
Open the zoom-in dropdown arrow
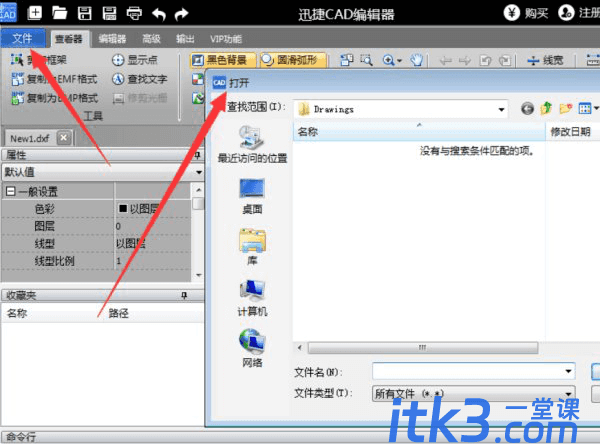[399, 60]
